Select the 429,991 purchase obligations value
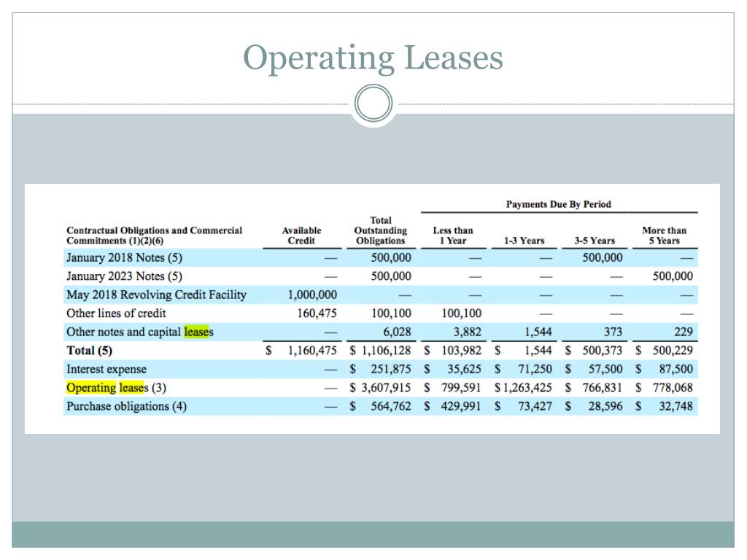Image resolution: width=747 pixels, height=560 pixels. point(461,406)
